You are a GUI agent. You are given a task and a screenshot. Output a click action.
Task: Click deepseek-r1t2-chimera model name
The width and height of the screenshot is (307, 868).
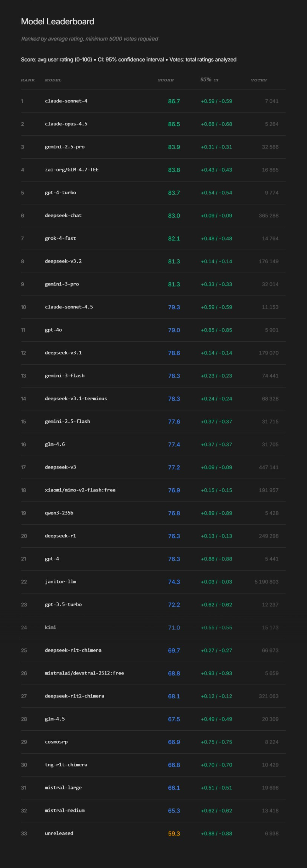tap(75, 696)
